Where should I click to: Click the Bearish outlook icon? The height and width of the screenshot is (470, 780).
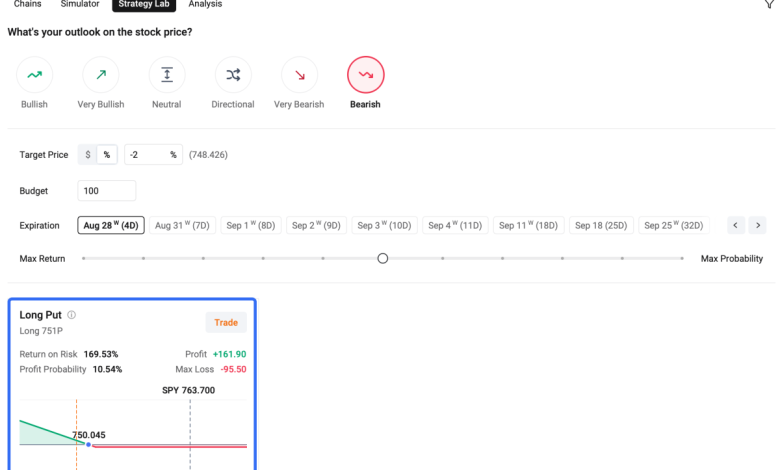366,75
